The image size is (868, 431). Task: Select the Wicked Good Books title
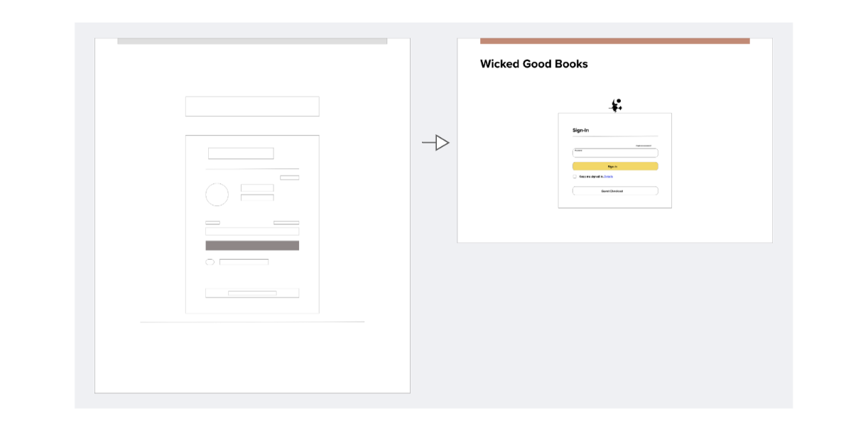pos(534,64)
